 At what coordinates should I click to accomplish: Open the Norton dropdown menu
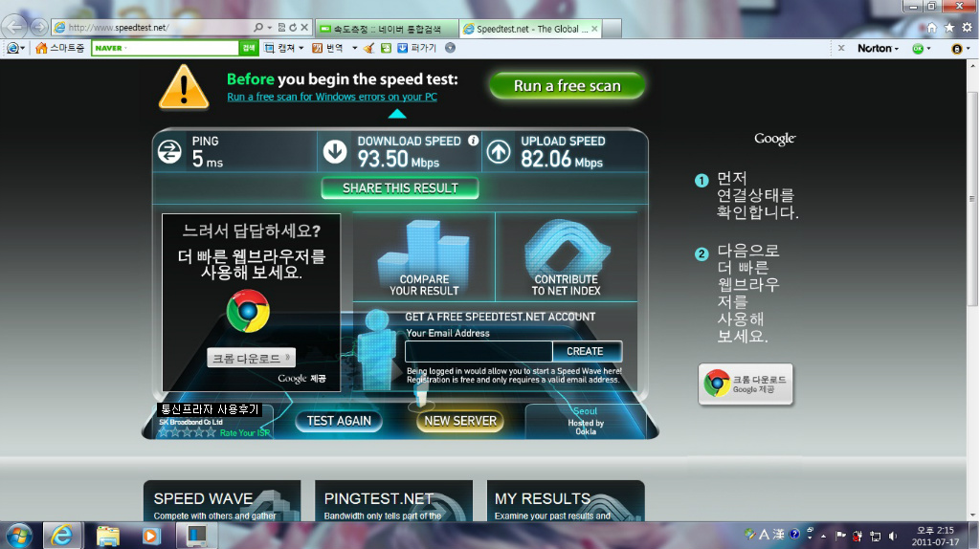tap(879, 48)
